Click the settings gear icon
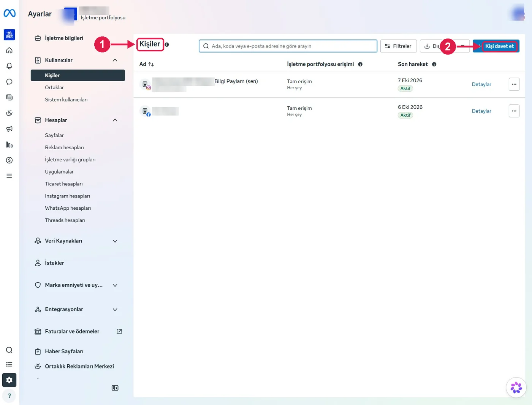Image resolution: width=532 pixels, height=405 pixels. pyautogui.click(x=9, y=380)
